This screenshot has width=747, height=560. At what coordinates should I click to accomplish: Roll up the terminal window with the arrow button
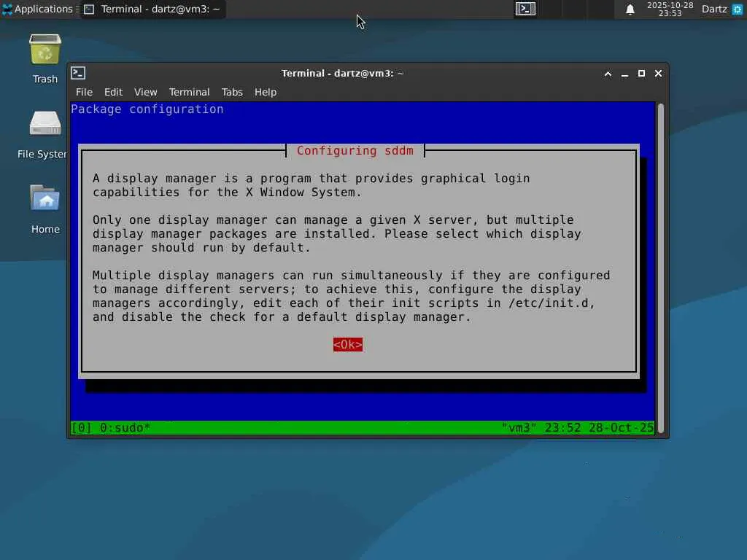(x=608, y=74)
